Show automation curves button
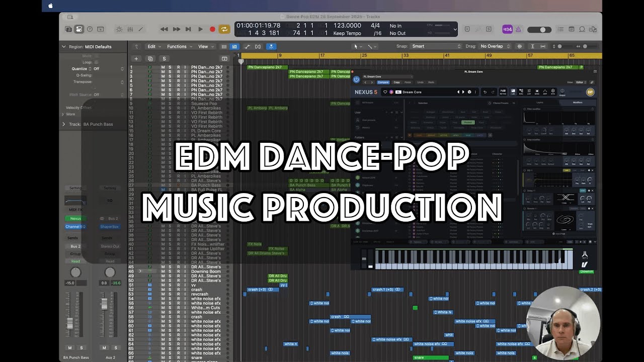644x362 pixels. [x=247, y=46]
